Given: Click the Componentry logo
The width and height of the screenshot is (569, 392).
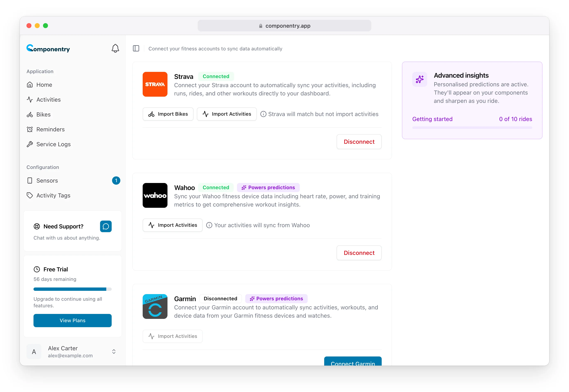Looking at the screenshot, I should [48, 48].
